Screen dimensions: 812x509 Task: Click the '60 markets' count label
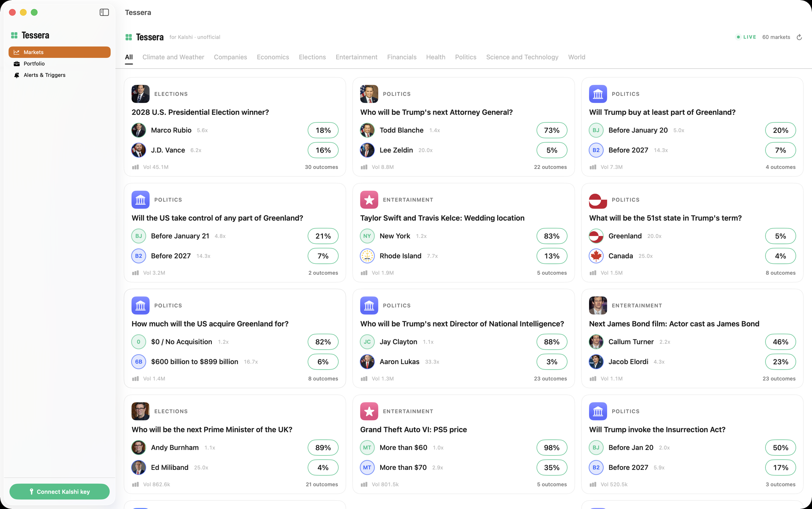click(776, 37)
